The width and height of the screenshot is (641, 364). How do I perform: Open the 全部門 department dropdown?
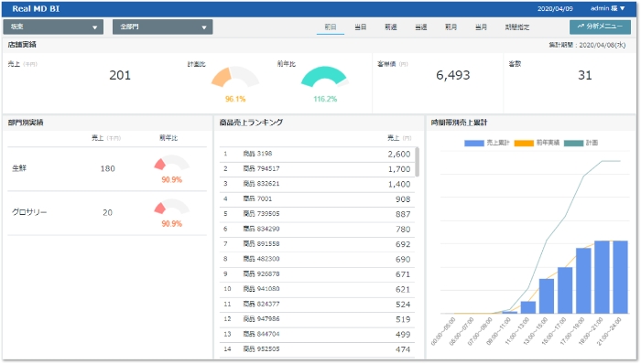(162, 27)
